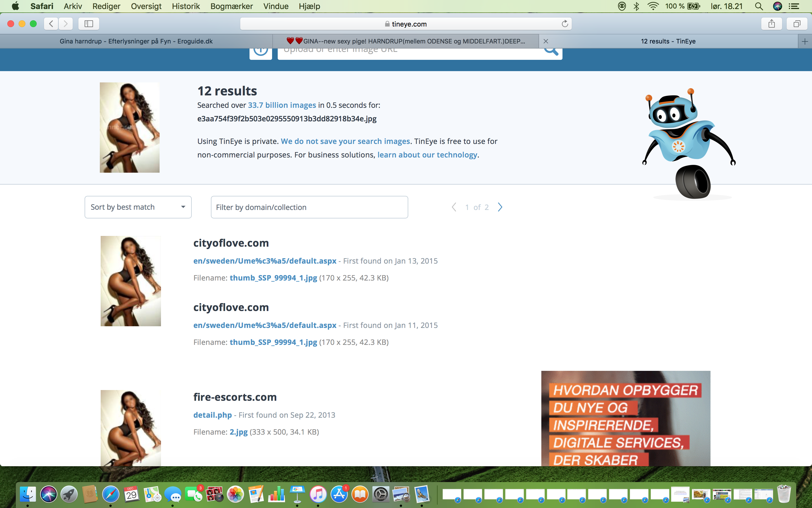Go to next results page arrow
The height and width of the screenshot is (508, 812).
click(500, 207)
